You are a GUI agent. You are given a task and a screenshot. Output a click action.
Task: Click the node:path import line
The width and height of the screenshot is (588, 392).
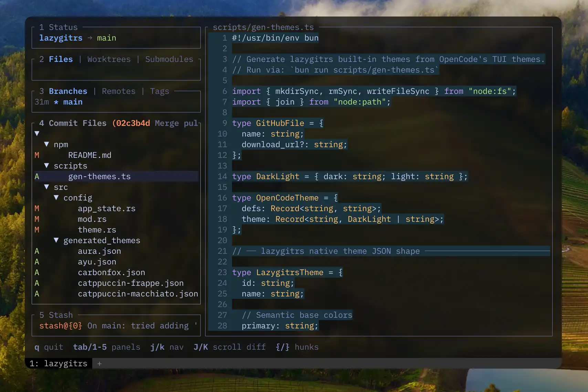(x=312, y=102)
